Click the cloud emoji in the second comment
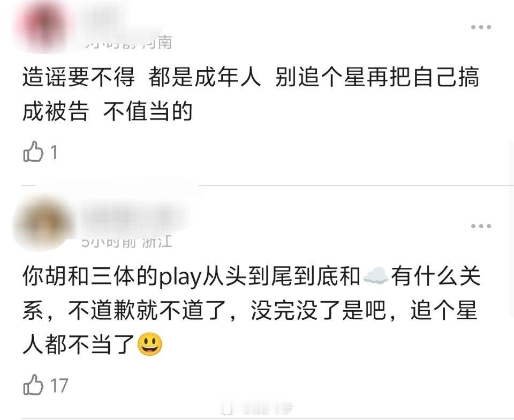Viewport: 514px width, 420px height. (x=376, y=276)
